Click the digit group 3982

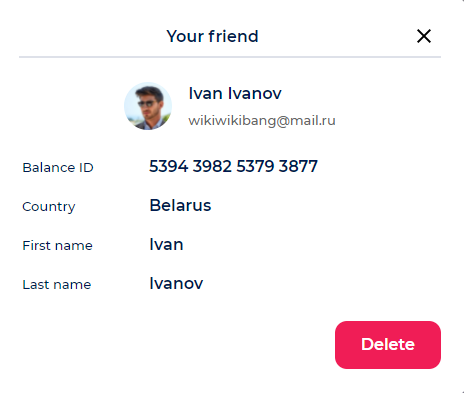(x=212, y=166)
